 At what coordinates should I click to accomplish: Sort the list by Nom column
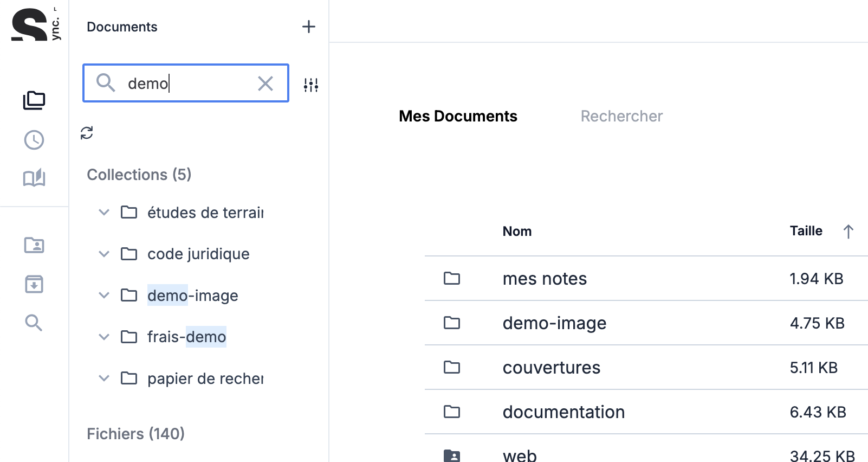pos(517,232)
